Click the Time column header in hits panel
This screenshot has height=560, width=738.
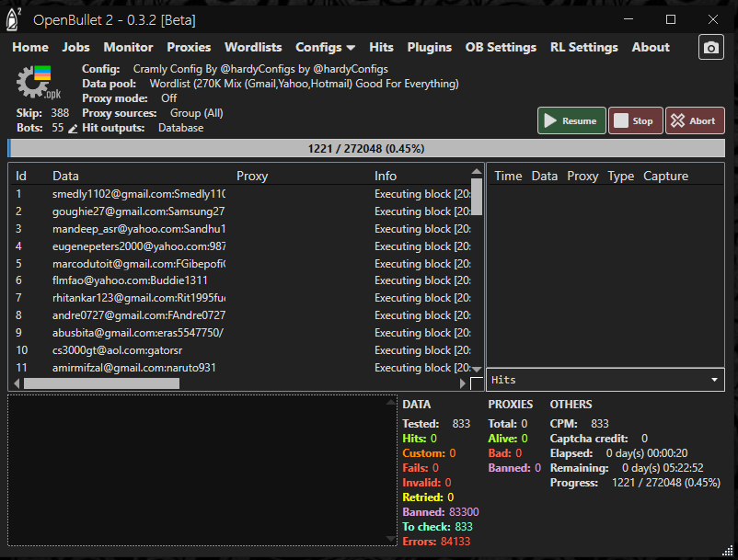(508, 176)
